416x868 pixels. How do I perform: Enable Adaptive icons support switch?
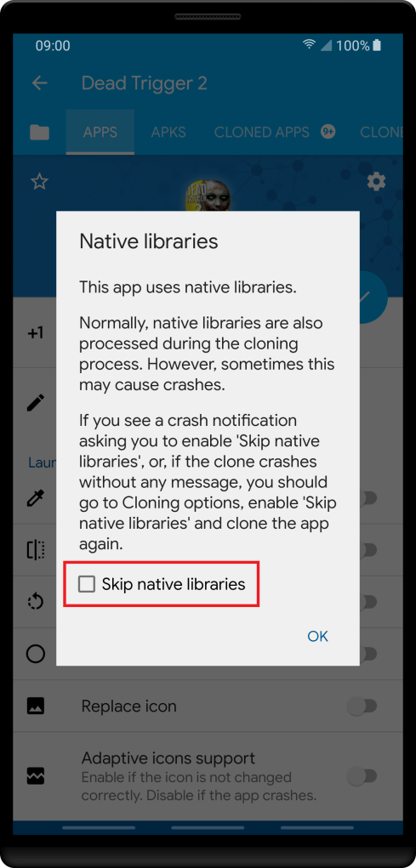click(x=362, y=777)
